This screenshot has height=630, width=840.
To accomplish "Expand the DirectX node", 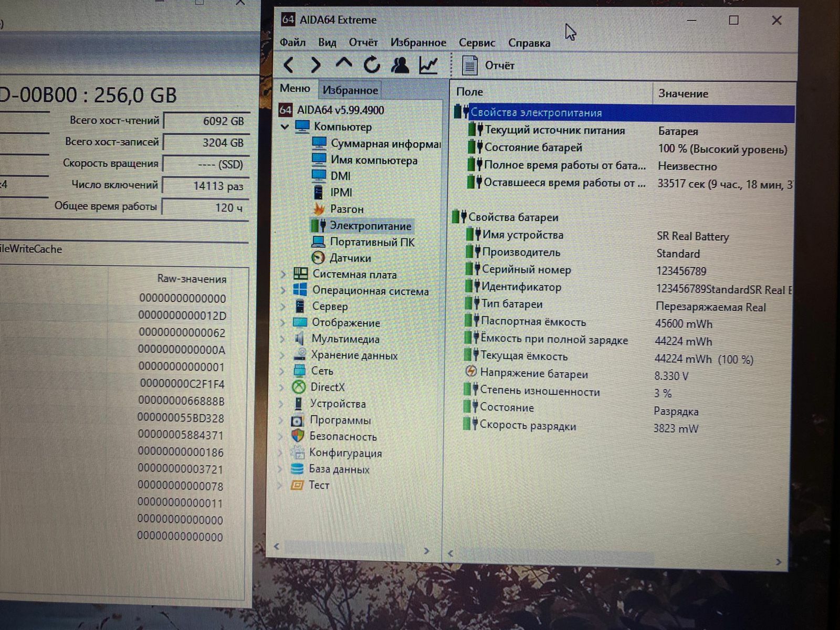I will 282,387.
